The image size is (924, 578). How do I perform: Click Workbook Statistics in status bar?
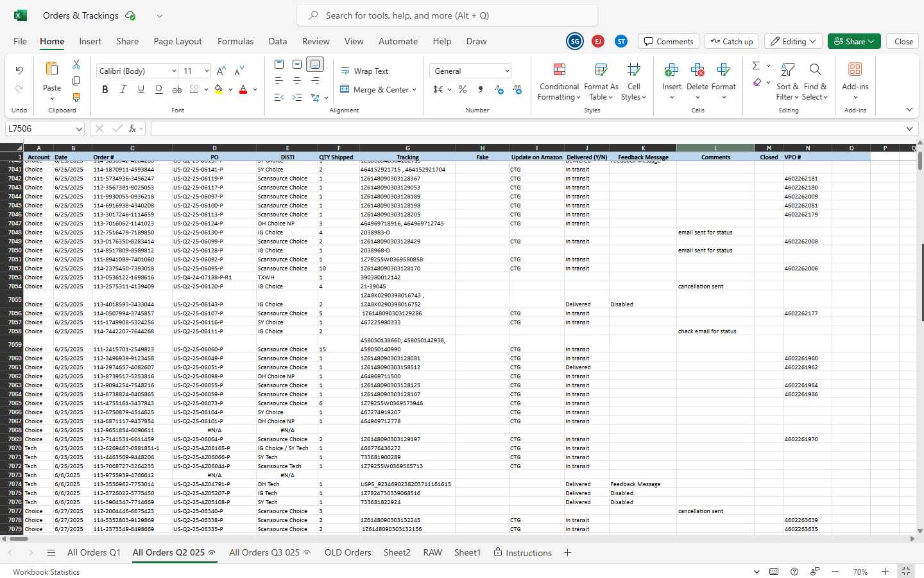pyautogui.click(x=46, y=572)
